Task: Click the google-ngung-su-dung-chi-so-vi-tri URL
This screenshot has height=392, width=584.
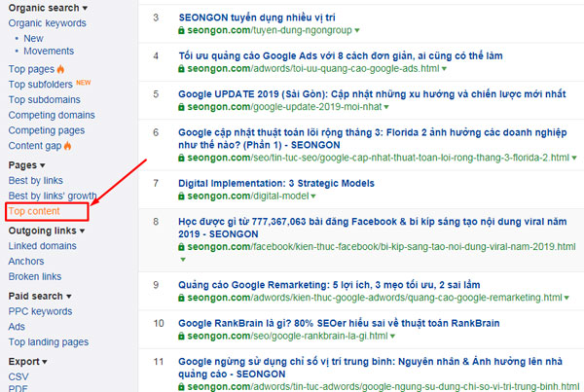Action: [383, 387]
